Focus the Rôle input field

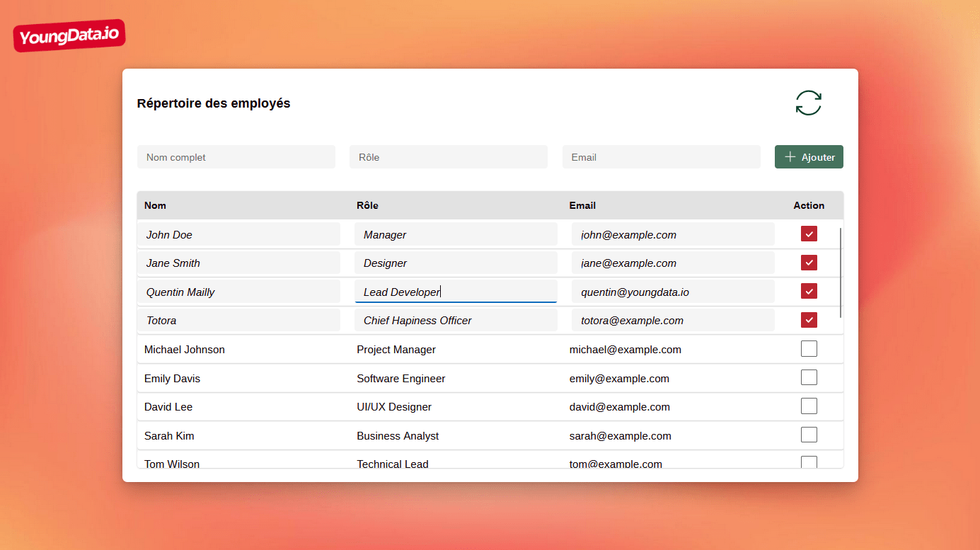(449, 157)
